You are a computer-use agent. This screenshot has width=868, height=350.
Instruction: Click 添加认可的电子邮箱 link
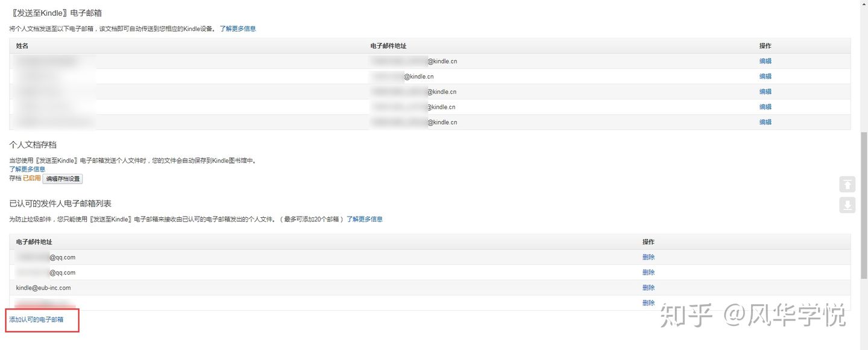click(x=36, y=319)
